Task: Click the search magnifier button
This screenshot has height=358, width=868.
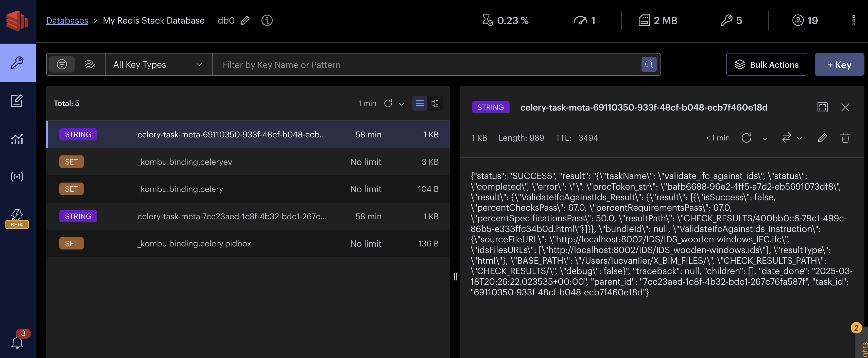Action: (649, 64)
